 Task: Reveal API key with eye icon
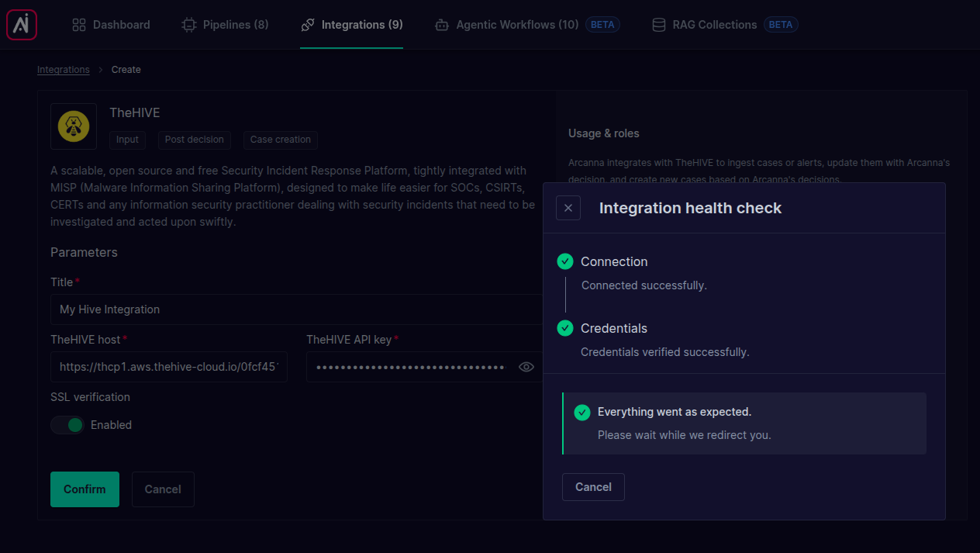point(526,367)
